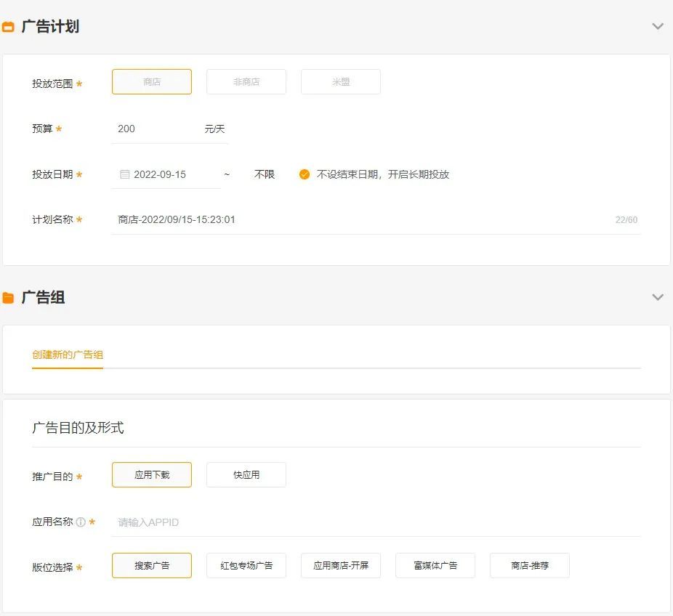
Task: Click the orange 广告计划 section icon
Action: [9, 25]
